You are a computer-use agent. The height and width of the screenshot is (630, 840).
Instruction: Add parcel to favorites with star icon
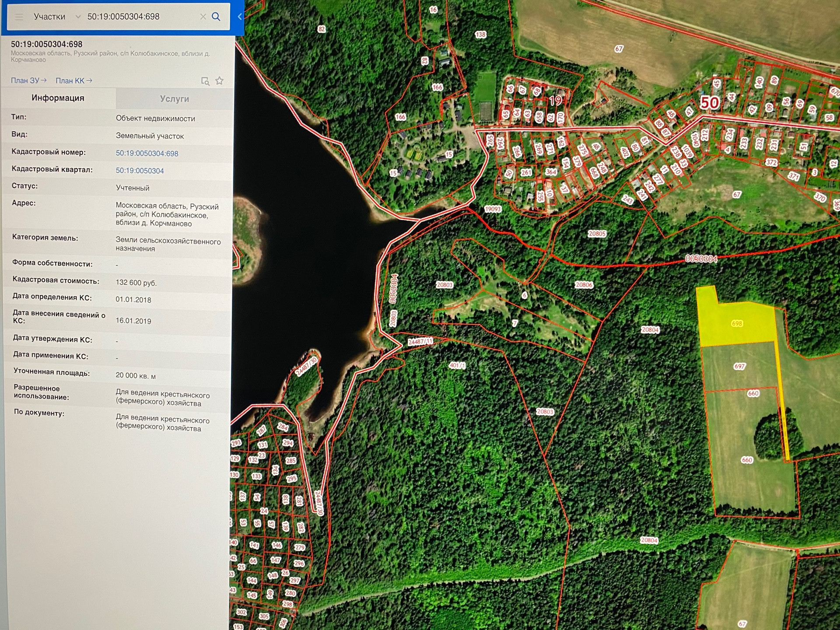tap(220, 80)
